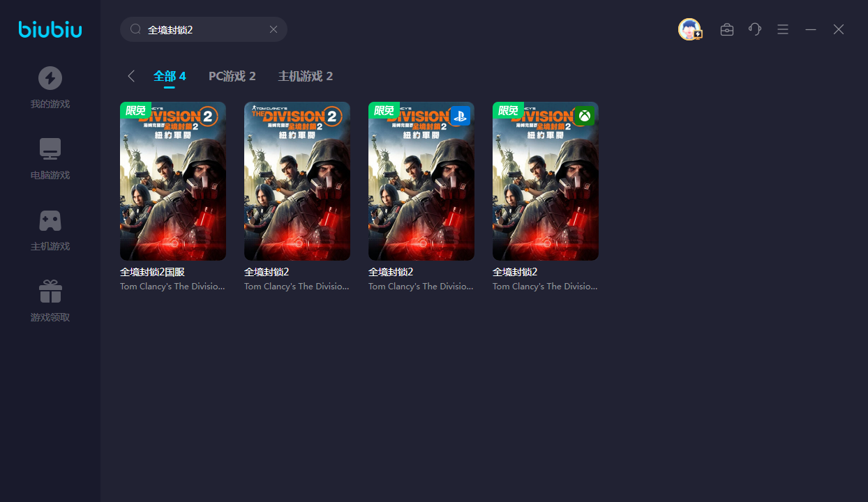The width and height of the screenshot is (868, 502).
Task: Go back using left chevron arrow
Action: coord(131,76)
